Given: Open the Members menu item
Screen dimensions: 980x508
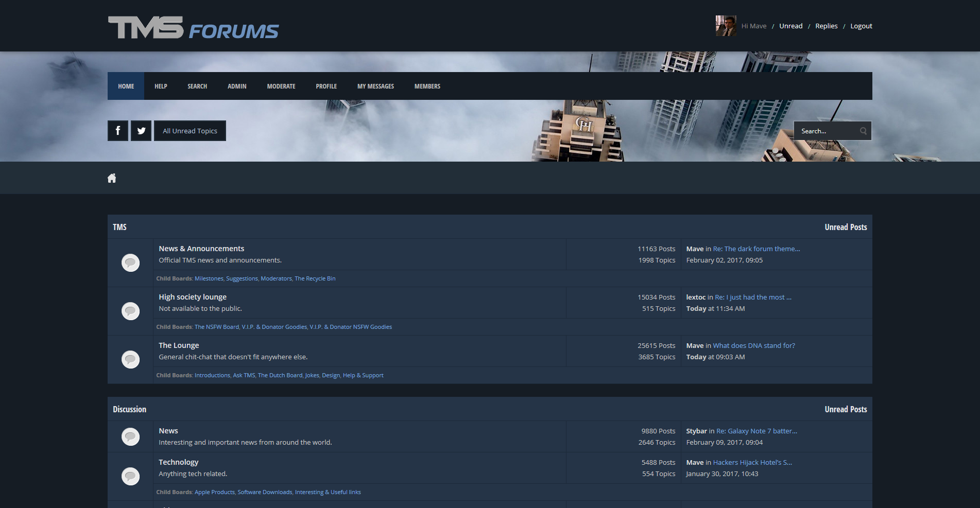Looking at the screenshot, I should tap(427, 86).
